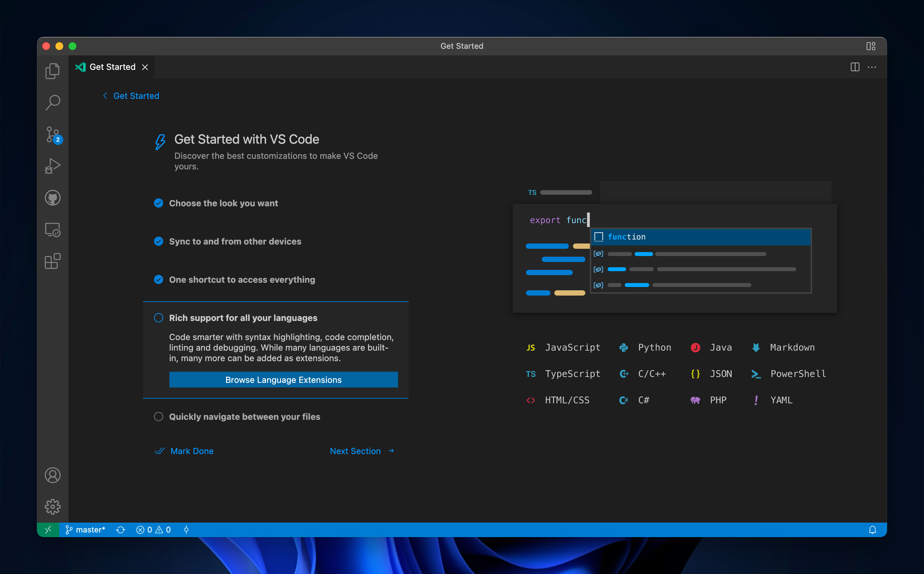Open problems from errors and warnings indicator

[x=153, y=530]
